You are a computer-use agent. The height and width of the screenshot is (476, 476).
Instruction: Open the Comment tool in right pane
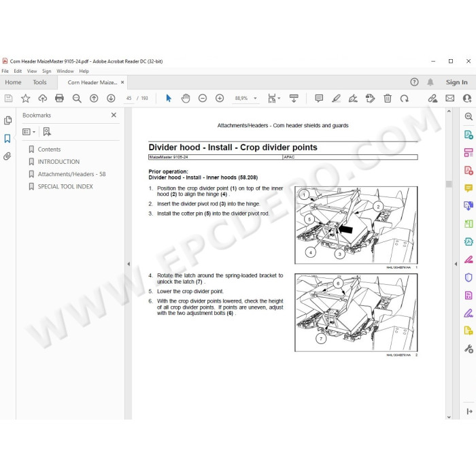tap(469, 188)
